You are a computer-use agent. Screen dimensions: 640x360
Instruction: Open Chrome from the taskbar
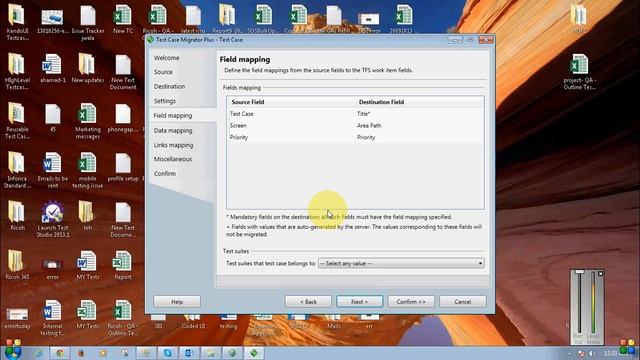coord(60,353)
